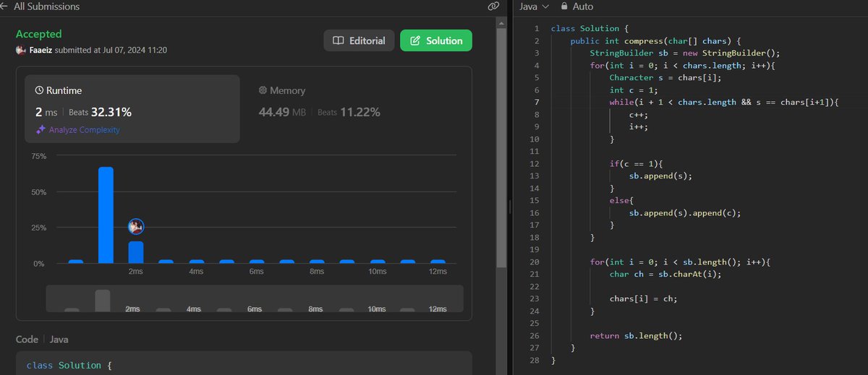868x375 pixels.
Task: Click the tallest runtime bar in chart
Action: point(106,215)
